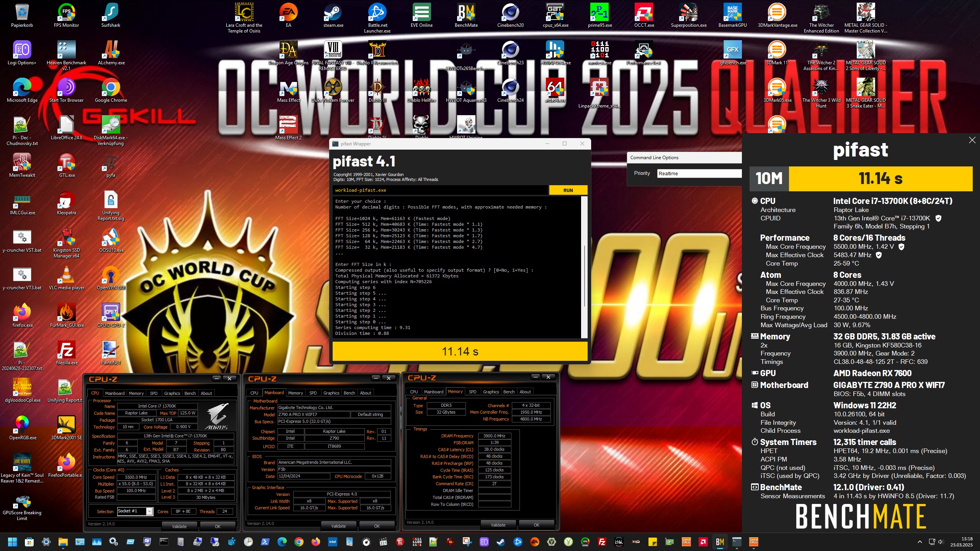Image resolution: width=980 pixels, height=551 pixels.
Task: Launch FurMark_GUI.exe from the desktop
Action: tap(67, 316)
